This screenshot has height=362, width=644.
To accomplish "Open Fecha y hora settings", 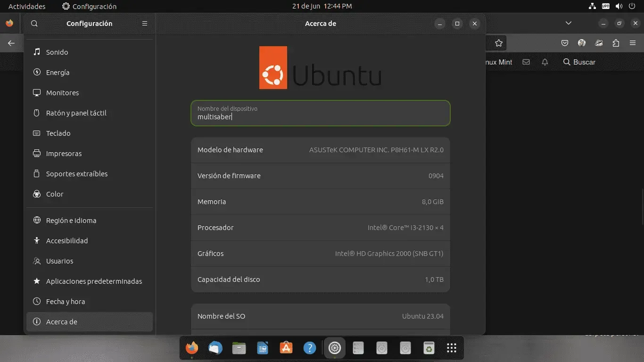I will coord(90,302).
